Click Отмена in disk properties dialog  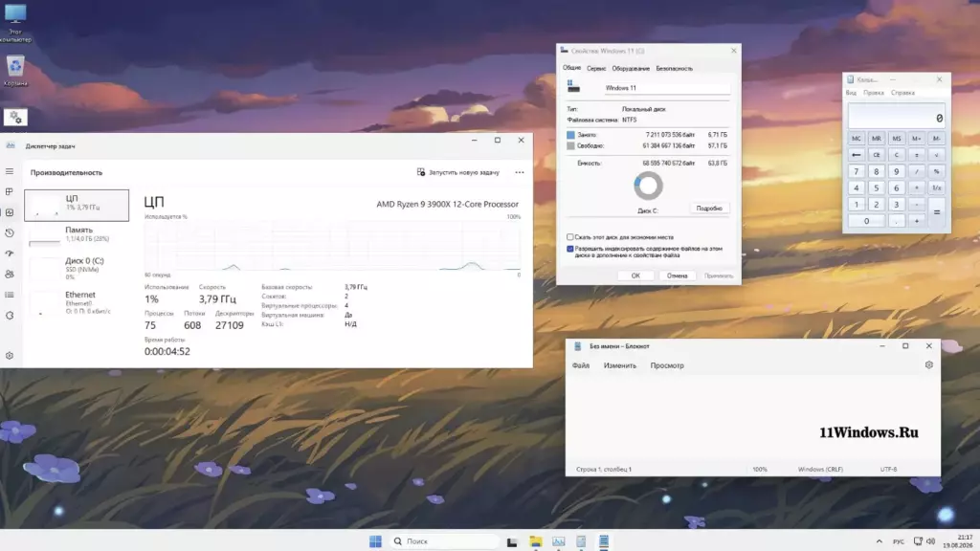pyautogui.click(x=677, y=275)
